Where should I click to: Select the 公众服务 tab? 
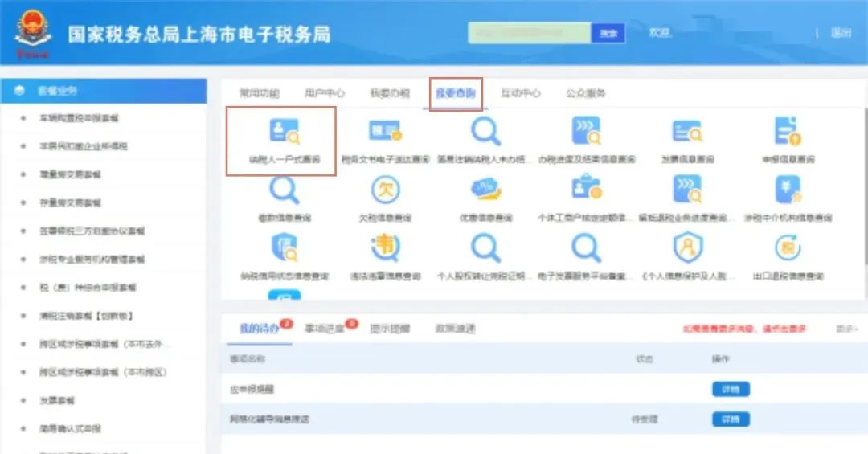click(586, 93)
